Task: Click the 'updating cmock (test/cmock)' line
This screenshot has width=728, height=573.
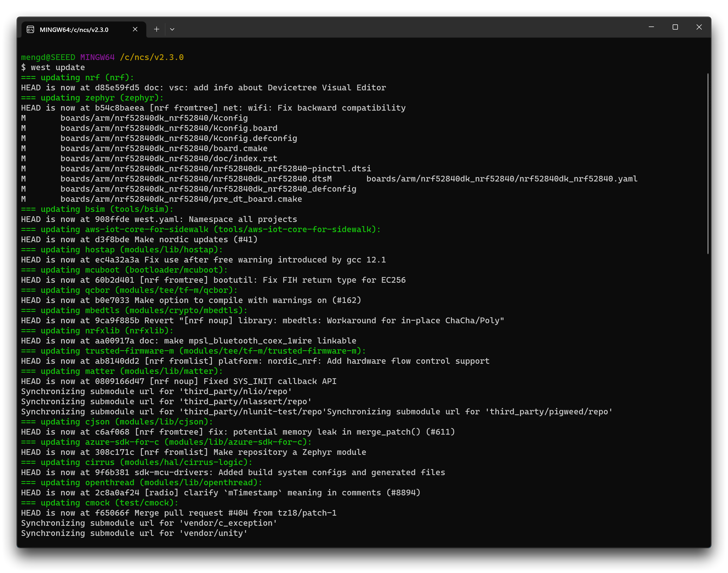Action: [x=100, y=503]
